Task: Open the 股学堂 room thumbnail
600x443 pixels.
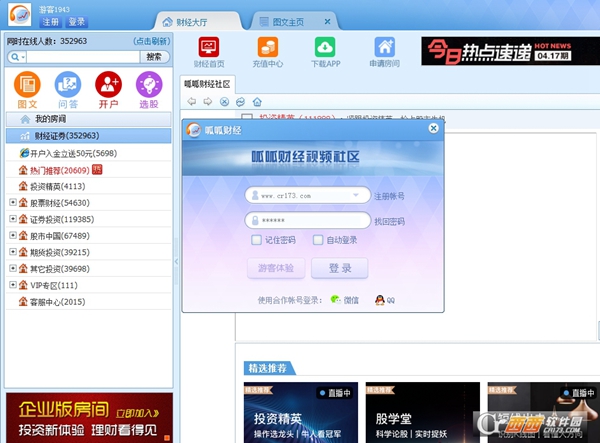Action: click(422, 412)
